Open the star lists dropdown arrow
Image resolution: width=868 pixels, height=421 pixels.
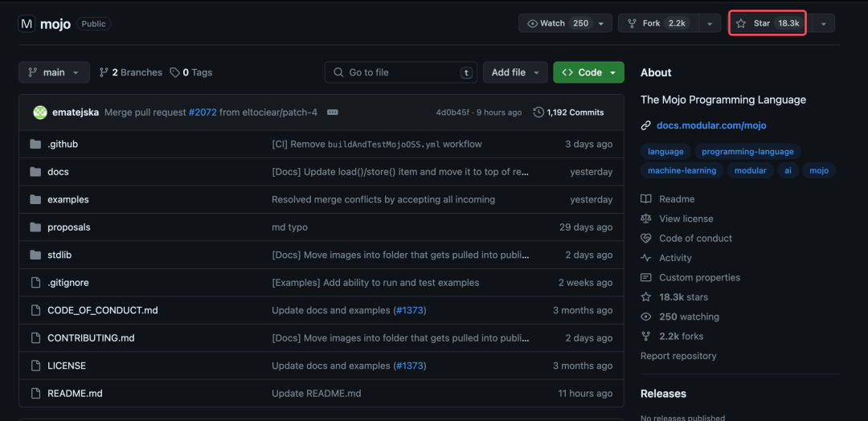point(824,23)
